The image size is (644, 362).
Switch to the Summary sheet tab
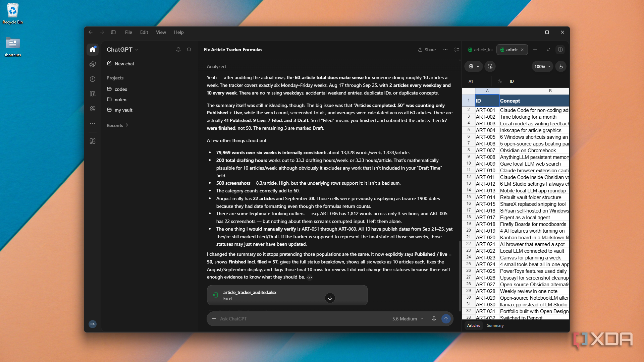495,325
